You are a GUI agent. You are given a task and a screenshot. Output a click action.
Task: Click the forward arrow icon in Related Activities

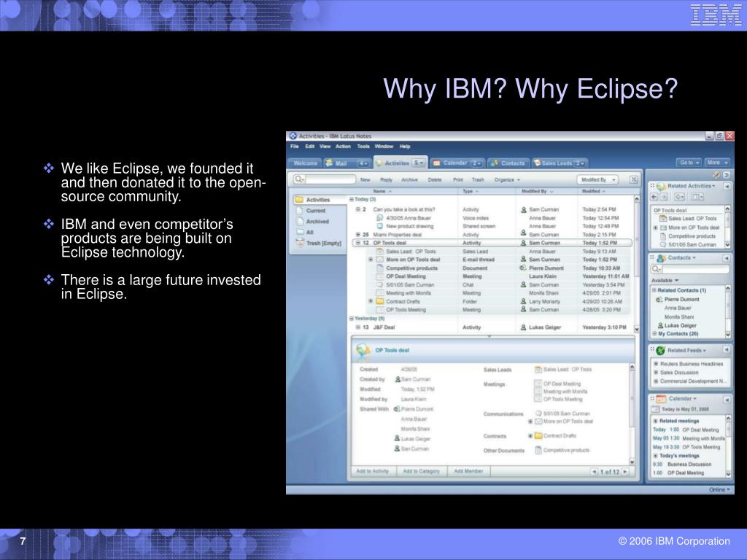coord(663,197)
